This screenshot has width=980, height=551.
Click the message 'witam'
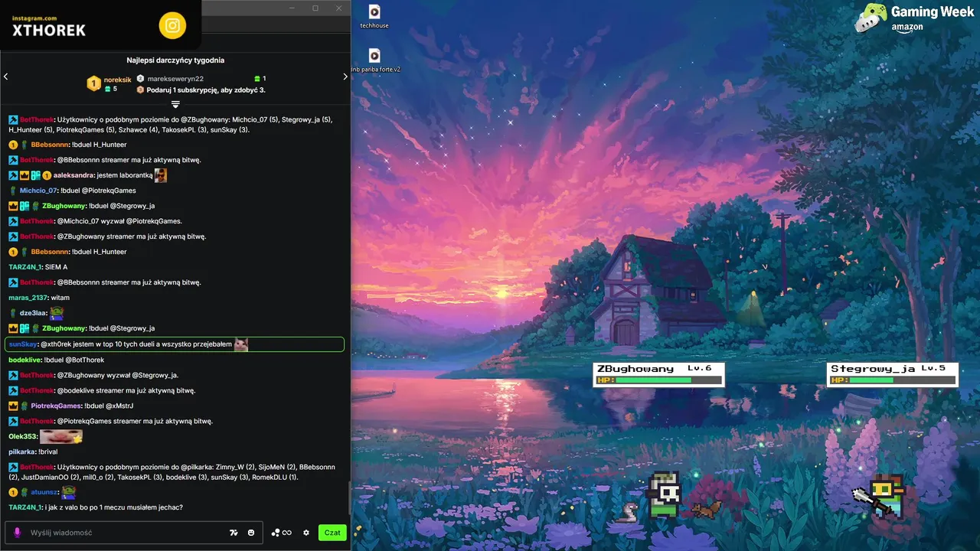pos(60,298)
